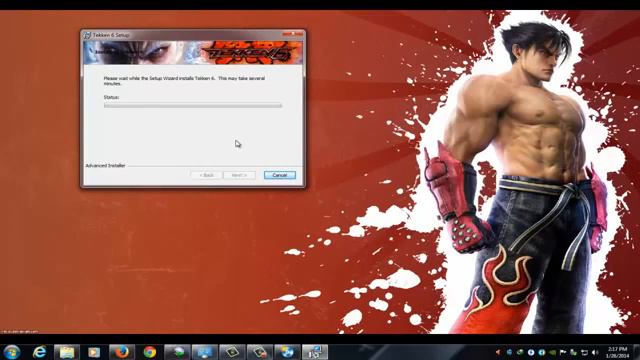This screenshot has height=360, width=640.
Task: Switch to Firefox in the taskbar
Action: [122, 352]
